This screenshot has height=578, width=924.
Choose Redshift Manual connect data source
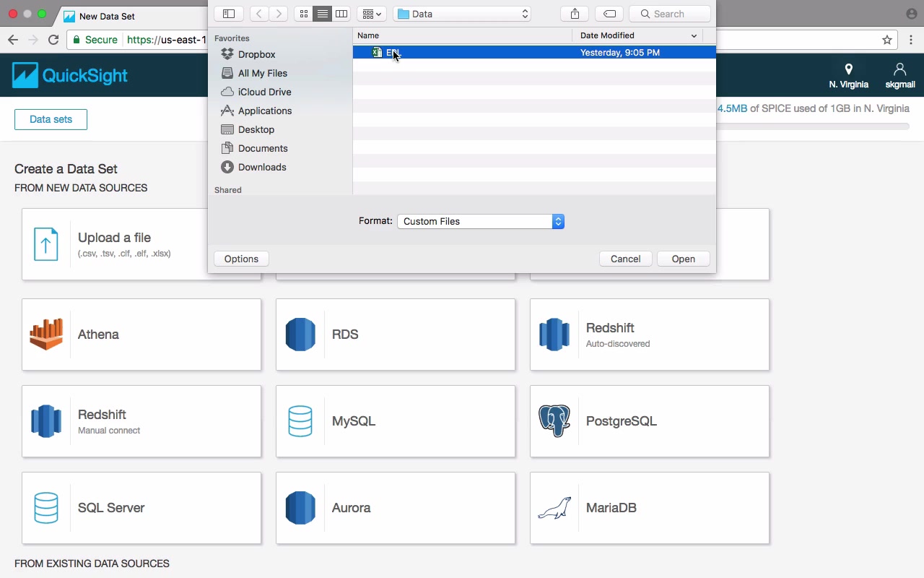point(141,421)
